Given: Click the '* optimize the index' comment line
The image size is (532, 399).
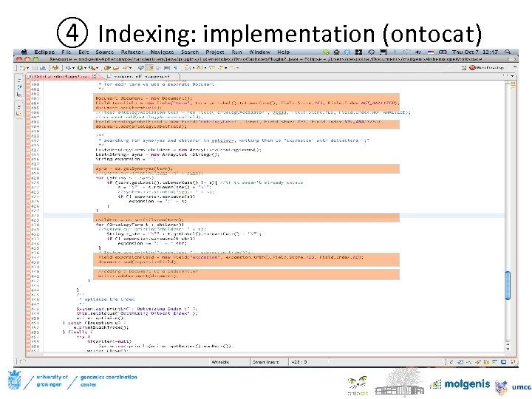Looking at the screenshot, I should point(106,299).
